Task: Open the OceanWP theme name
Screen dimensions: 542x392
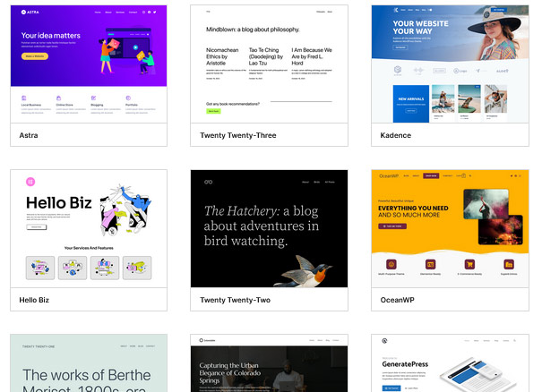Action: click(401, 300)
